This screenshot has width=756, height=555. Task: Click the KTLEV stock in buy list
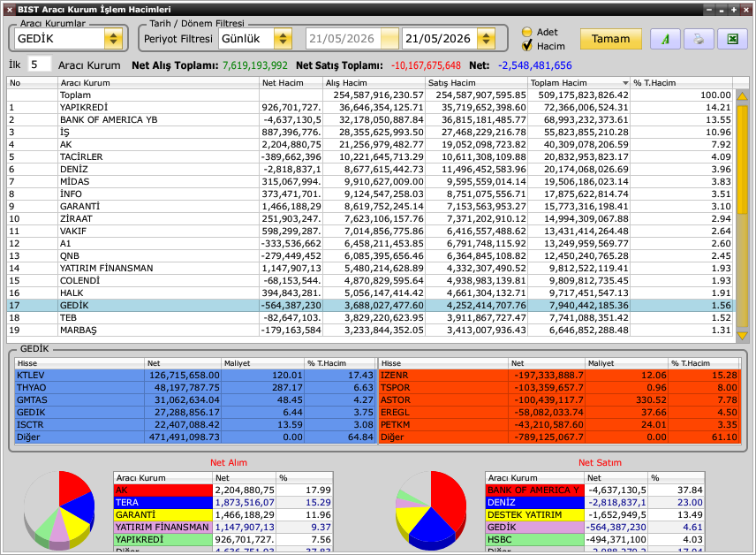[x=195, y=375]
